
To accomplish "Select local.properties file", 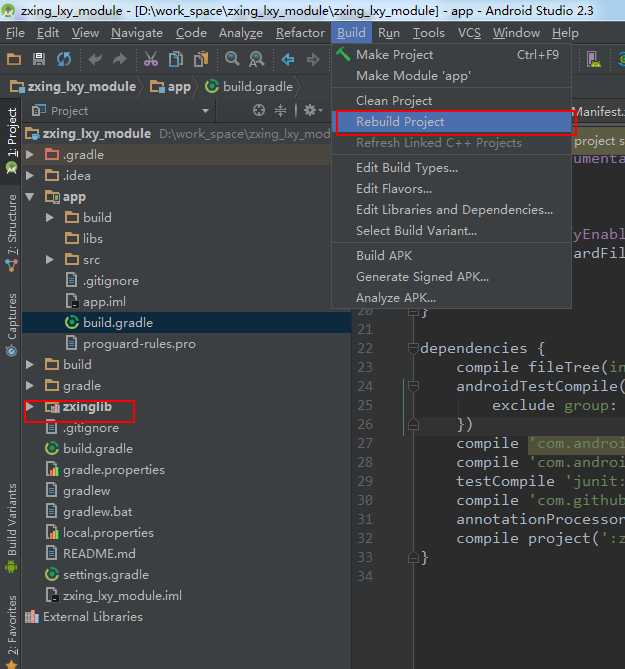I will 99,532.
